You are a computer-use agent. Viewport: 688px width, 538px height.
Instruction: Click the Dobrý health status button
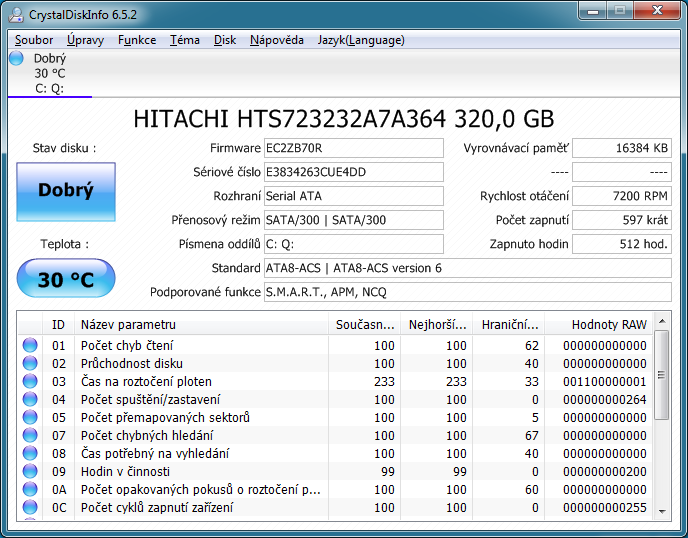coord(66,190)
